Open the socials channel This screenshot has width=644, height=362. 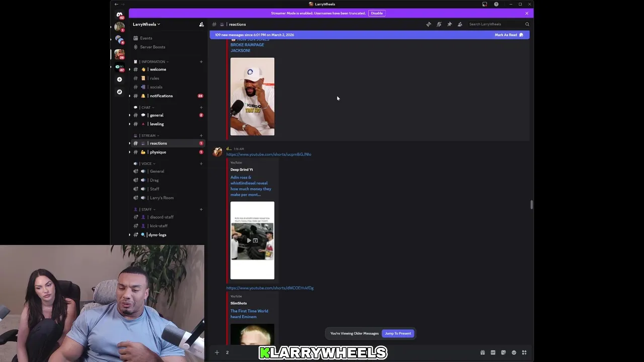[x=168, y=87]
